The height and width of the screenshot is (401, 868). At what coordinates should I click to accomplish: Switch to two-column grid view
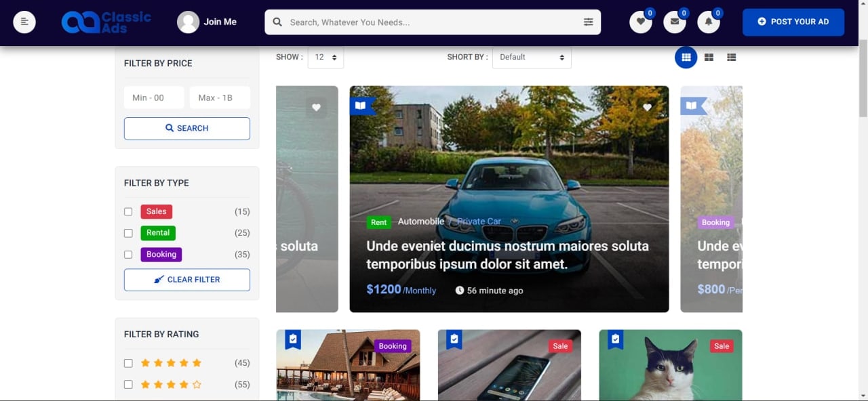coord(709,58)
